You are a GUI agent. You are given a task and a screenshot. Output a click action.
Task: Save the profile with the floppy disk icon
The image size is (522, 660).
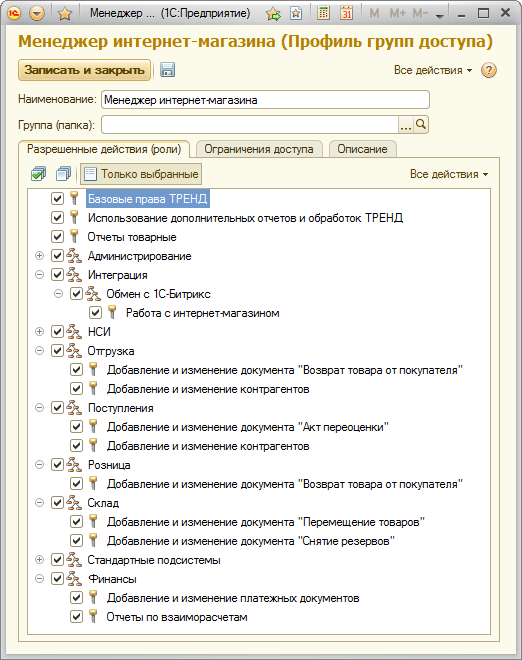click(167, 70)
